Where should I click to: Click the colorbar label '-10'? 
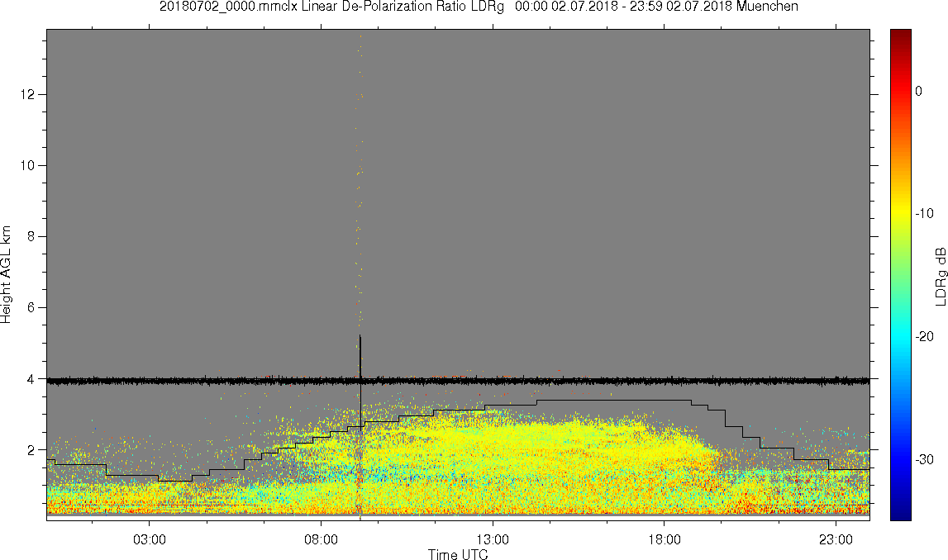(x=924, y=214)
